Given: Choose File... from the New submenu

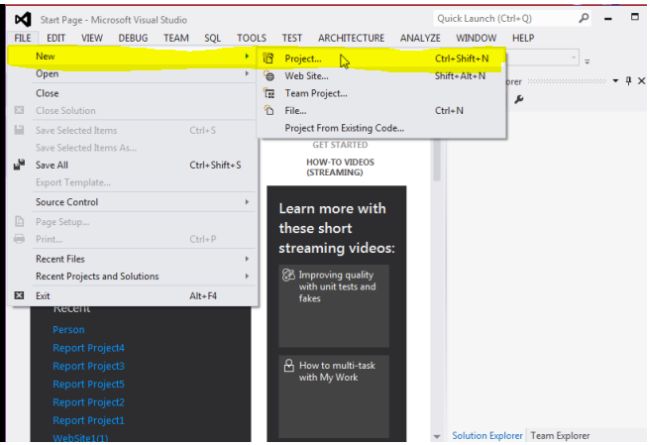Looking at the screenshot, I should point(381,111).
